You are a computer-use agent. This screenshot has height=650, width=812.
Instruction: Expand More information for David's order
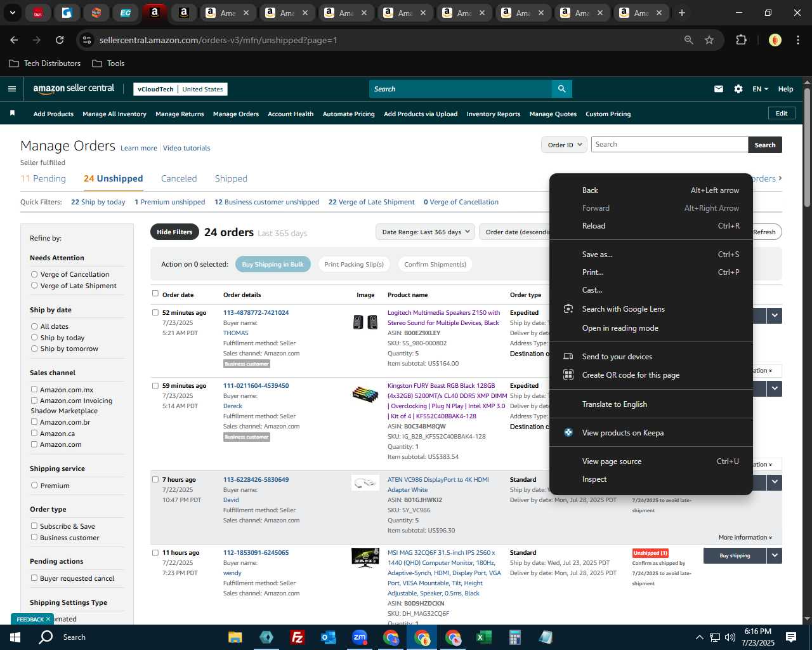pos(745,538)
